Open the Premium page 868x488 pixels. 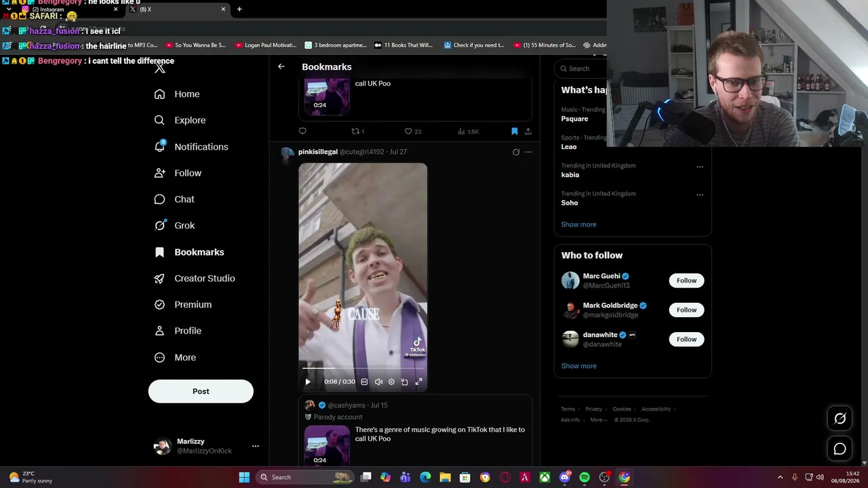coord(183,304)
